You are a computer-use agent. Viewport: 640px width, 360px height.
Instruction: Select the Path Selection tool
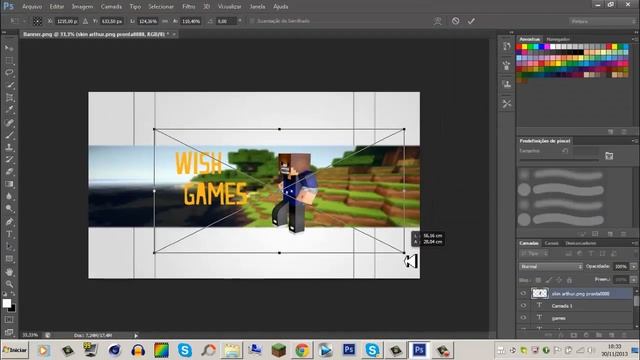(x=9, y=246)
